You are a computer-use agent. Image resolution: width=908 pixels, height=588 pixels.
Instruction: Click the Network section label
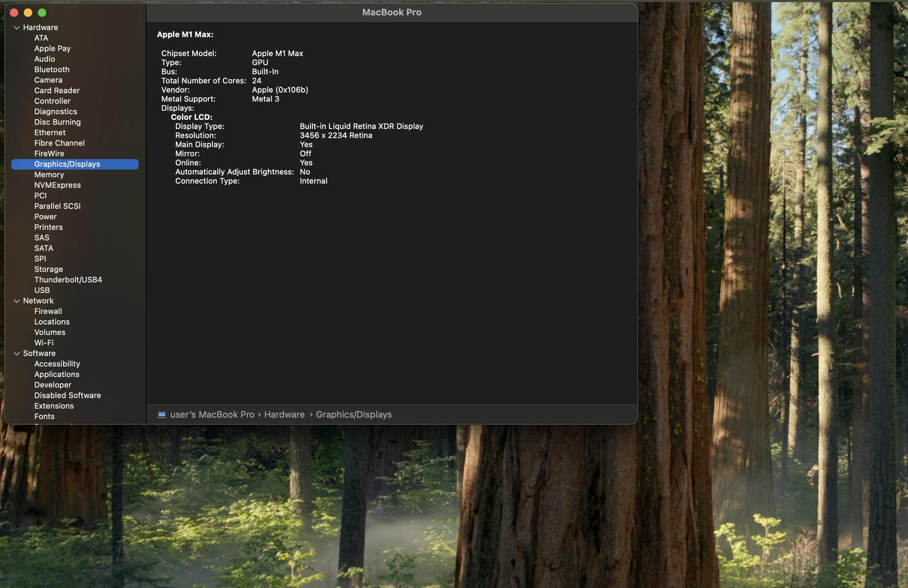pos(38,301)
